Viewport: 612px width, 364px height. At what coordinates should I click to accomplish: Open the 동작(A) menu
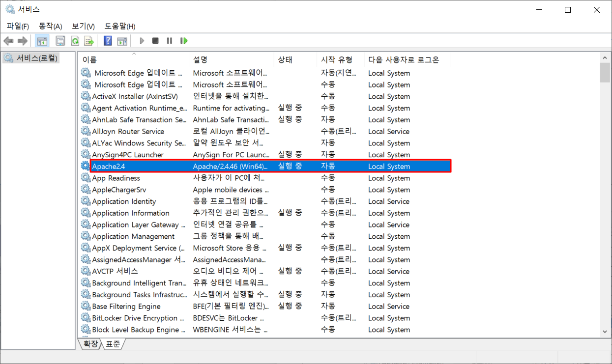pos(50,26)
